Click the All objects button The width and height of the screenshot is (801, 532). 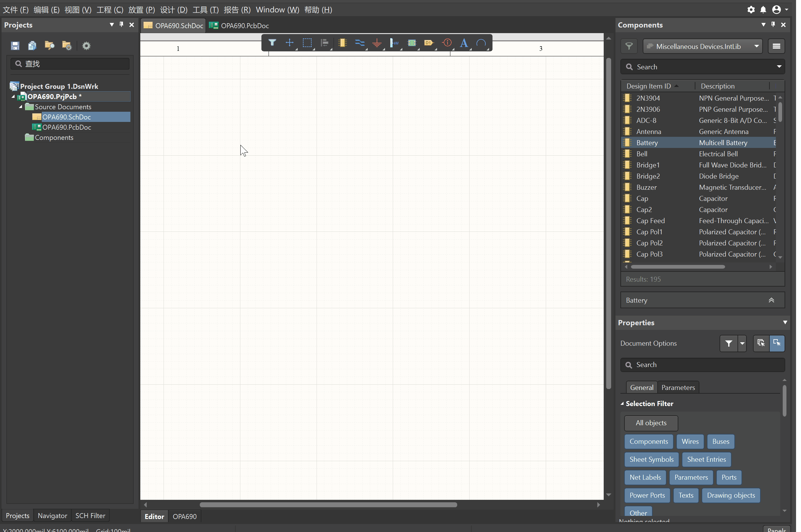[650, 423]
